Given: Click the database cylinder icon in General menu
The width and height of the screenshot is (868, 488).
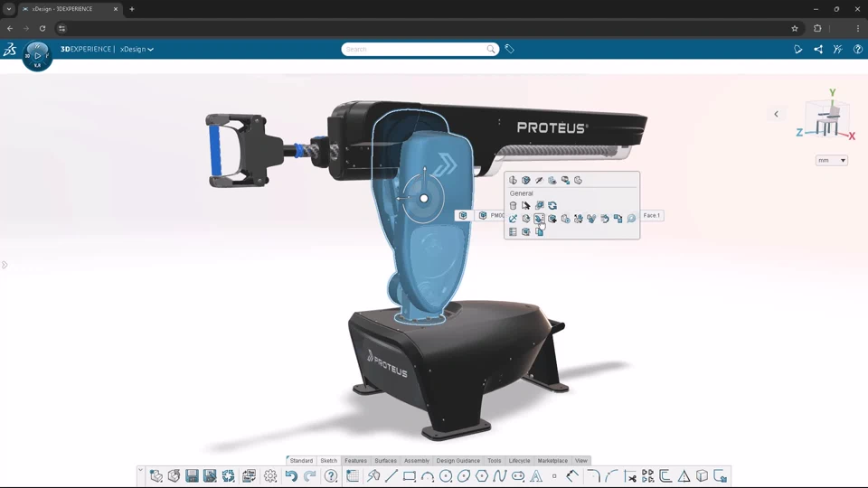Looking at the screenshot, I should (x=514, y=205).
